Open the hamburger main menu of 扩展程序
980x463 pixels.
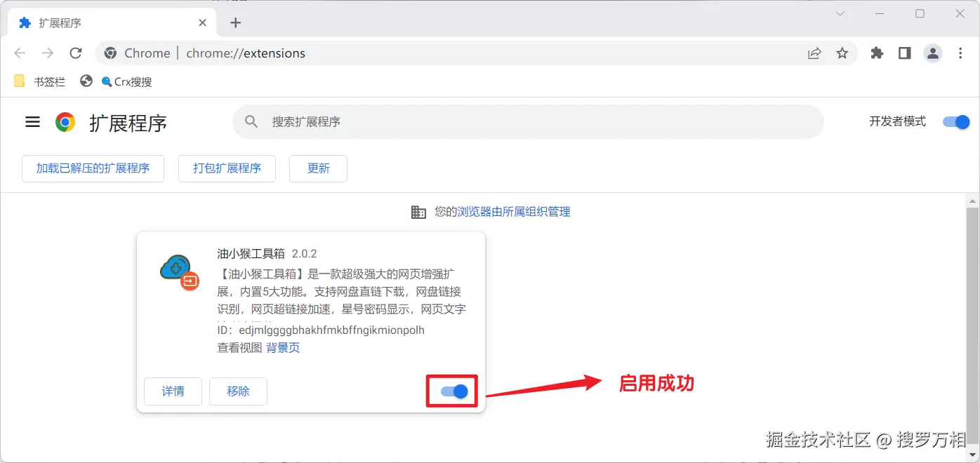pos(32,122)
